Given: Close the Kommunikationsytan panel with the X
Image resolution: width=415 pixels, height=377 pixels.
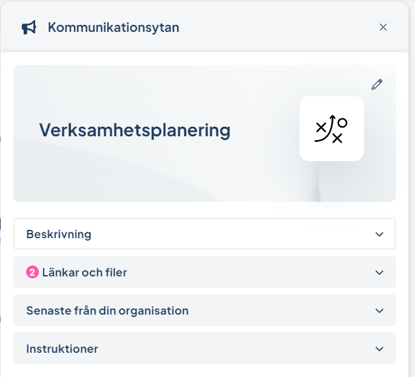Looking at the screenshot, I should tap(383, 27).
